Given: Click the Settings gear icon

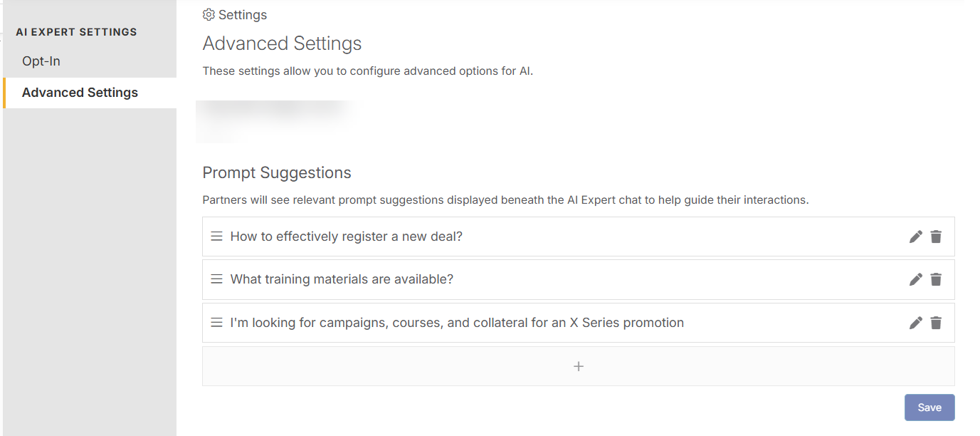Looking at the screenshot, I should [209, 15].
